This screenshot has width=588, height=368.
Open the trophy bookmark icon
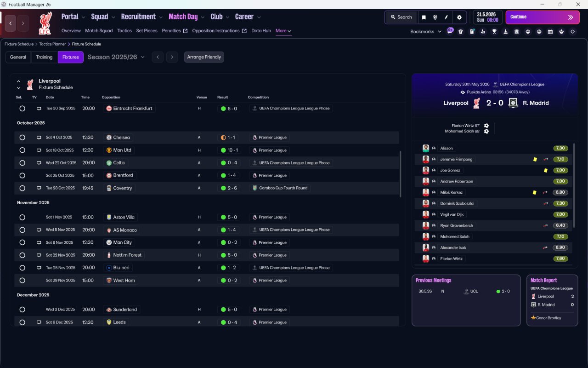click(x=494, y=32)
